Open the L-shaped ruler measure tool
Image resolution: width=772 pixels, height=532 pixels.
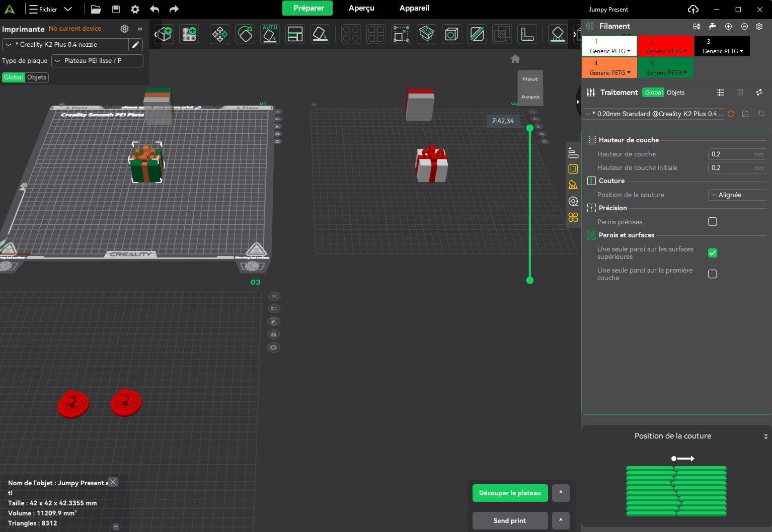click(x=527, y=34)
